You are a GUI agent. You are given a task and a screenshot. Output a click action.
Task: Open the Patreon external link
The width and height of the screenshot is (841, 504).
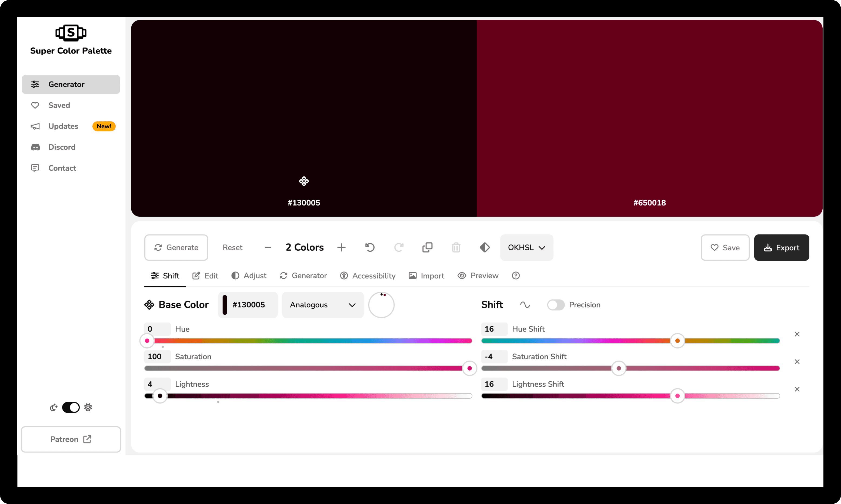[71, 439]
